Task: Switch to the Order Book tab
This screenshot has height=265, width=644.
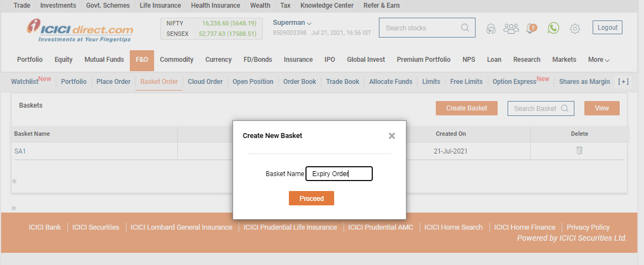Action: (x=299, y=82)
